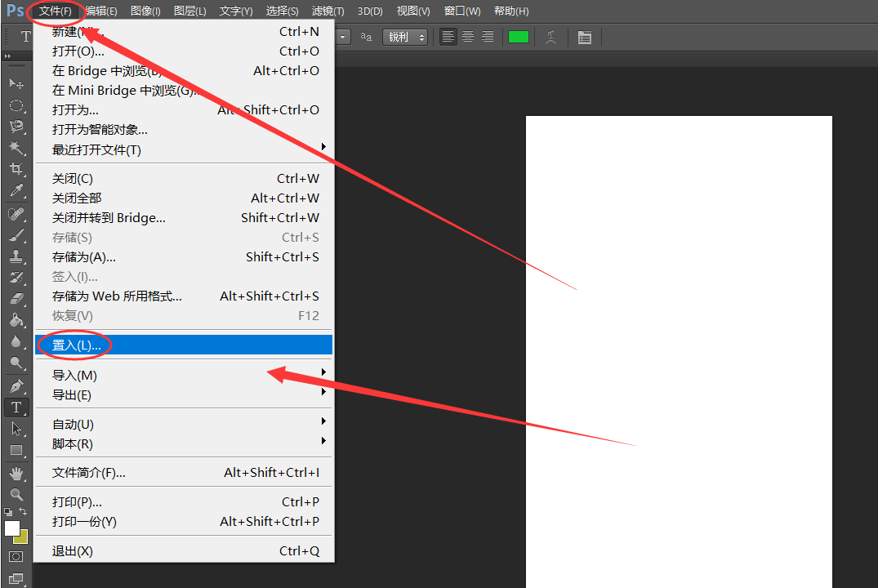Select the Elliptical Marquee tool
Screen dimensions: 878x588
[16, 105]
